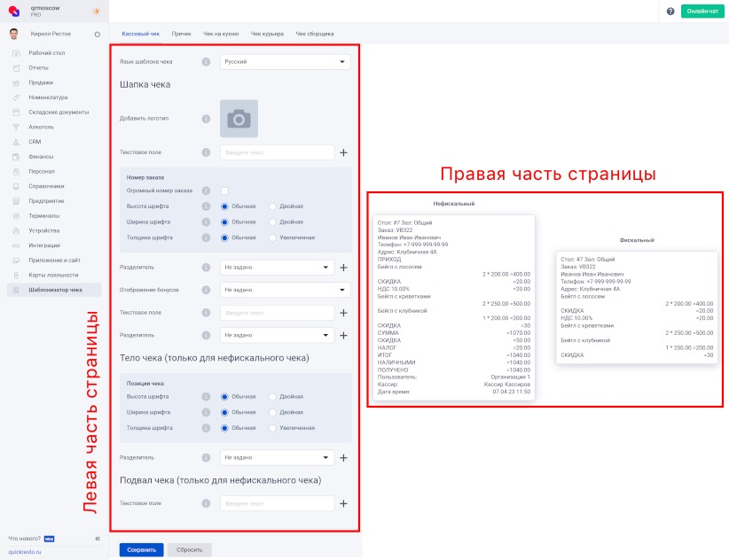729x560 pixels.
Task: Open Онлайн-чат button
Action: (702, 12)
